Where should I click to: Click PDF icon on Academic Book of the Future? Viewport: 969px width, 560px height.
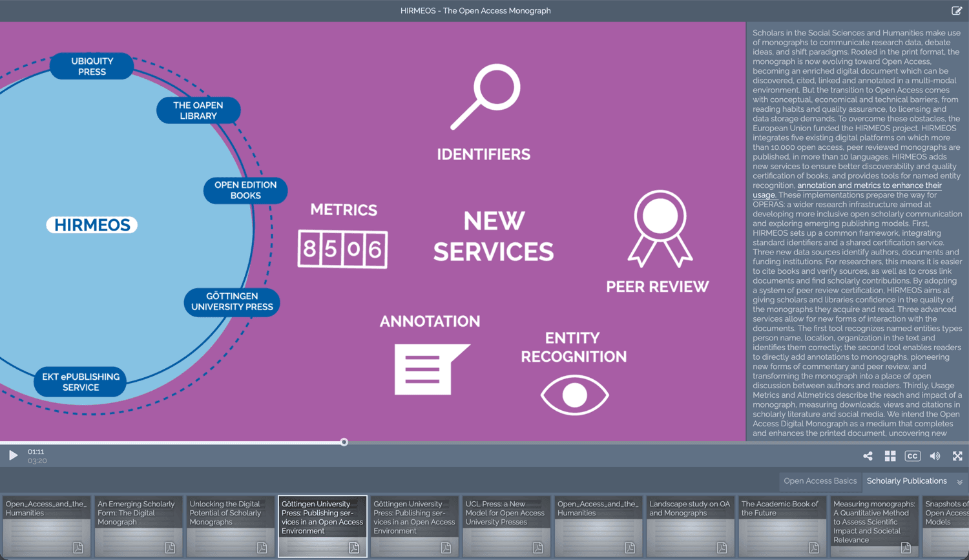[813, 548]
